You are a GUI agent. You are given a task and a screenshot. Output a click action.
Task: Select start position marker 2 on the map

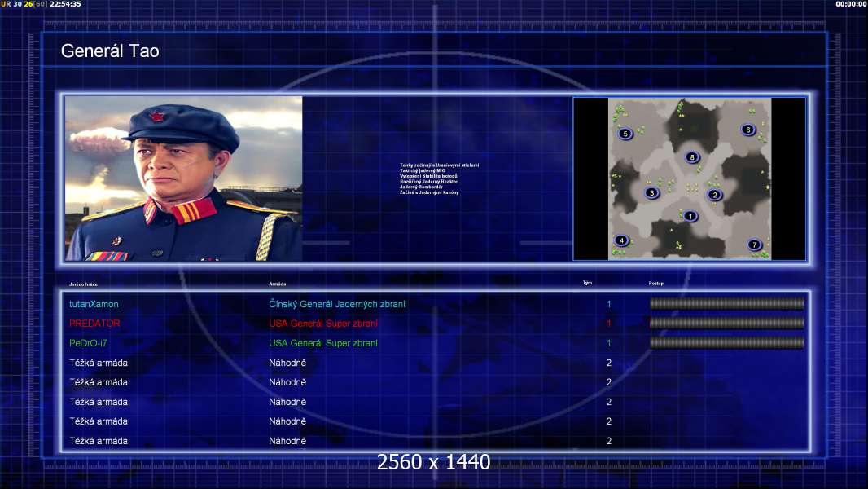715,195
